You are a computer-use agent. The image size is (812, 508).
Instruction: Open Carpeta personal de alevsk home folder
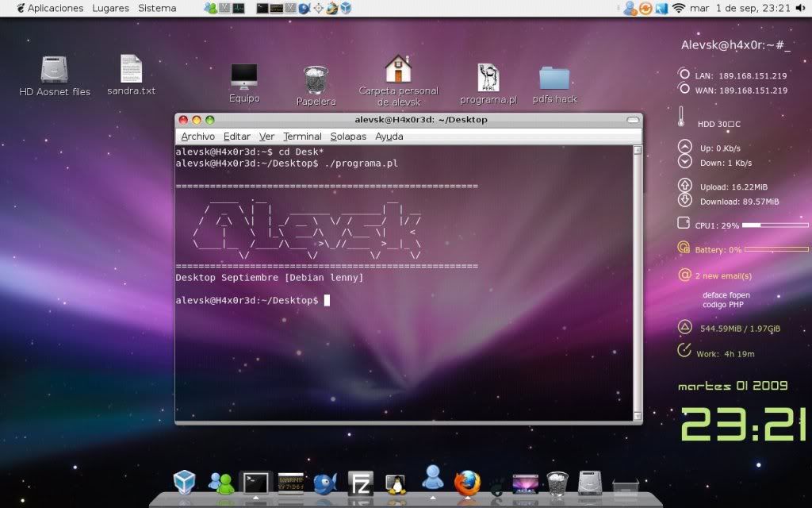398,70
